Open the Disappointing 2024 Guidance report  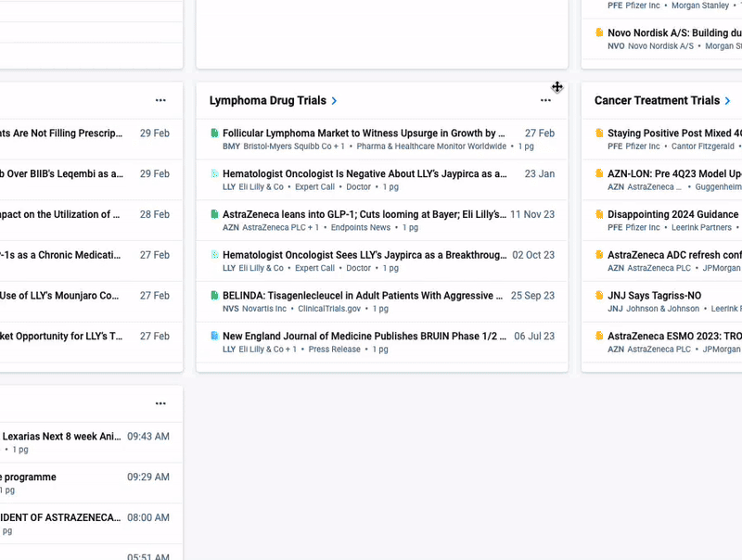click(x=673, y=214)
